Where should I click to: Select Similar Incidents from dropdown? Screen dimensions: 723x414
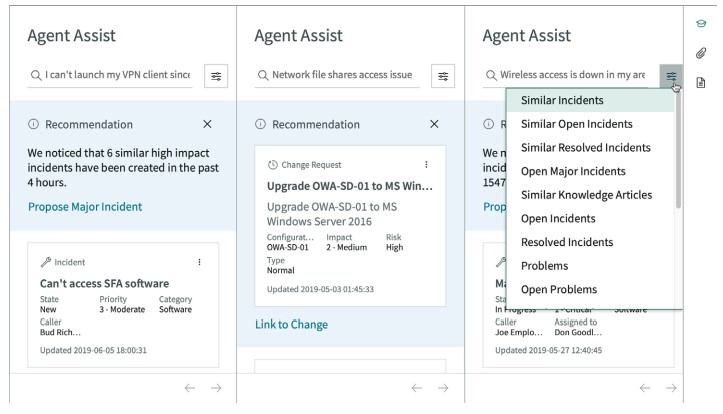click(562, 101)
